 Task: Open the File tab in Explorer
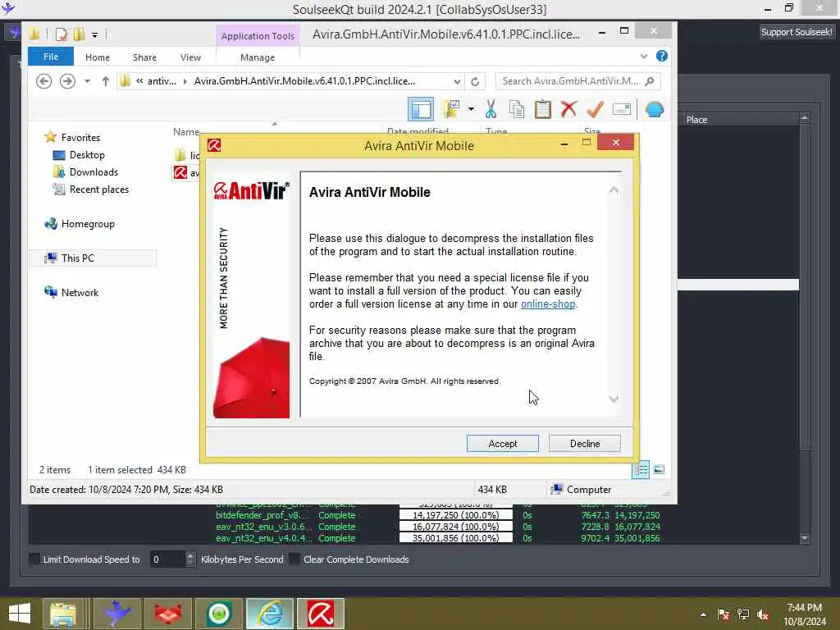51,57
